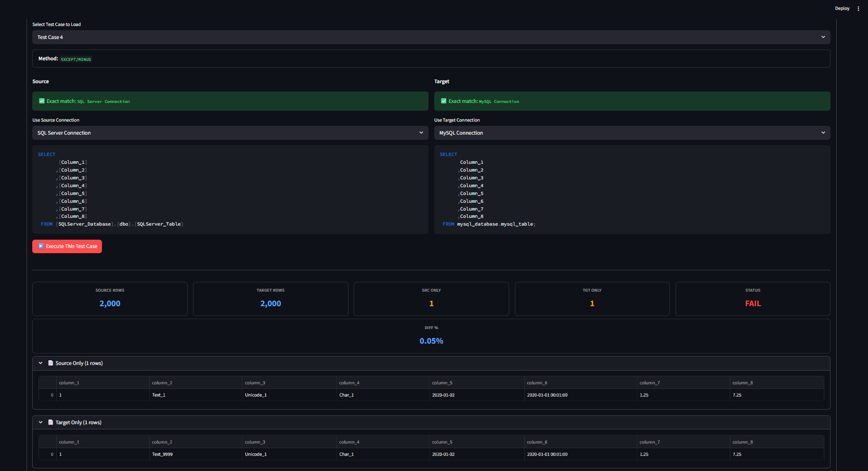Select Text_1 cell in Source Only table
868x471 pixels.
click(x=159, y=395)
